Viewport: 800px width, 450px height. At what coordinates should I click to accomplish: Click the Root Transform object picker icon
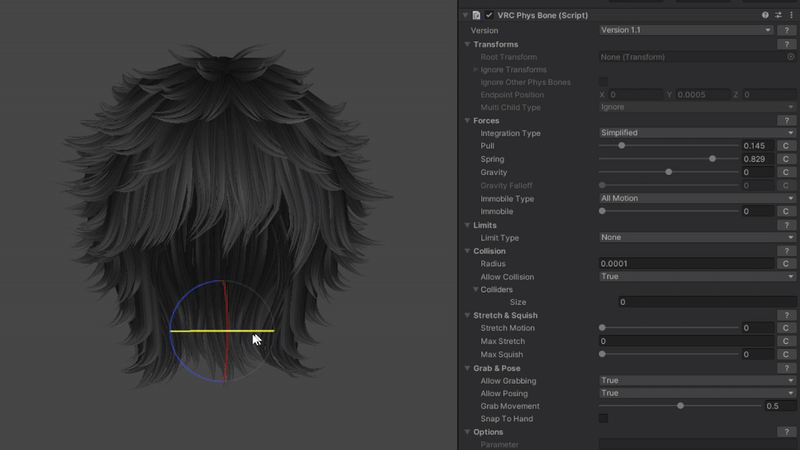791,57
